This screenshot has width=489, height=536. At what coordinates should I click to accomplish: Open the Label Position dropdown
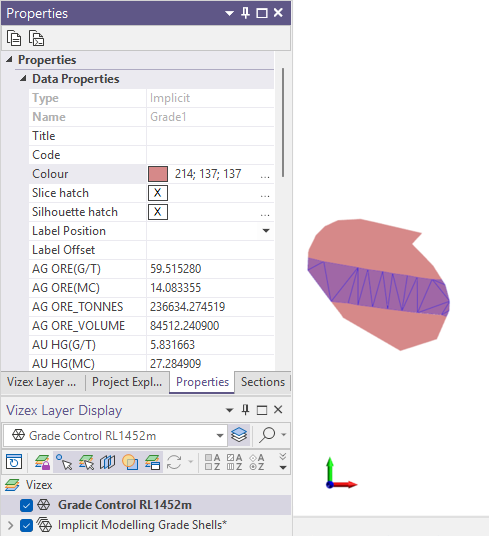(266, 231)
